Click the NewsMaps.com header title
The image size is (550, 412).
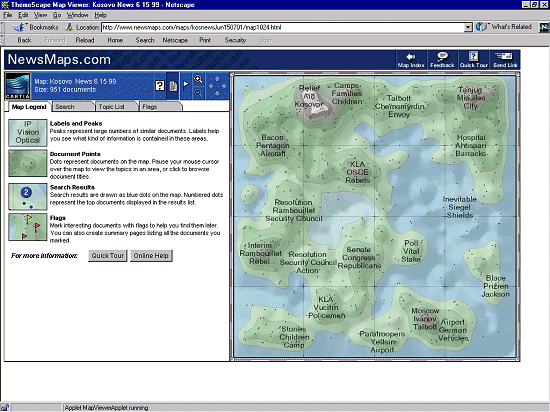[x=59, y=59]
